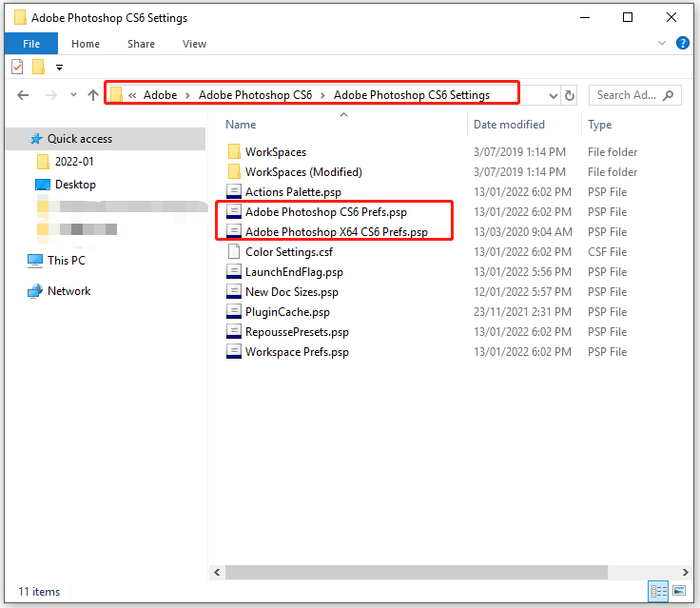Open the Recent locations dropdown

(x=73, y=95)
